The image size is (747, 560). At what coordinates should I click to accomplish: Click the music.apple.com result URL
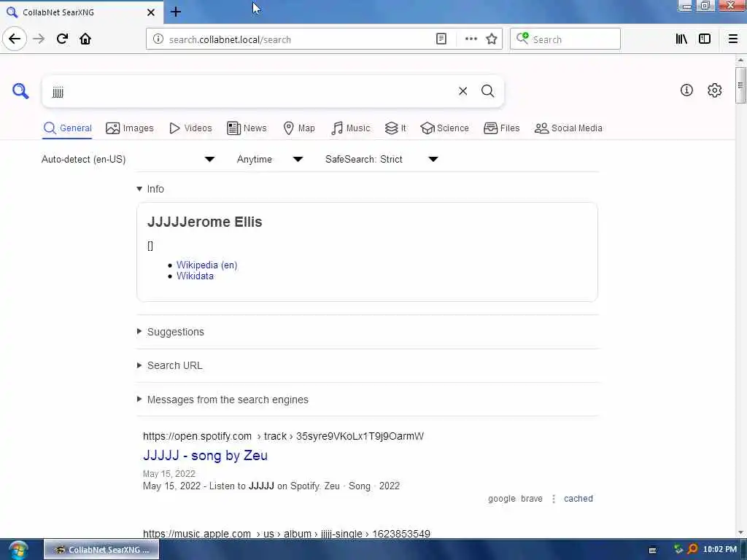click(x=286, y=534)
